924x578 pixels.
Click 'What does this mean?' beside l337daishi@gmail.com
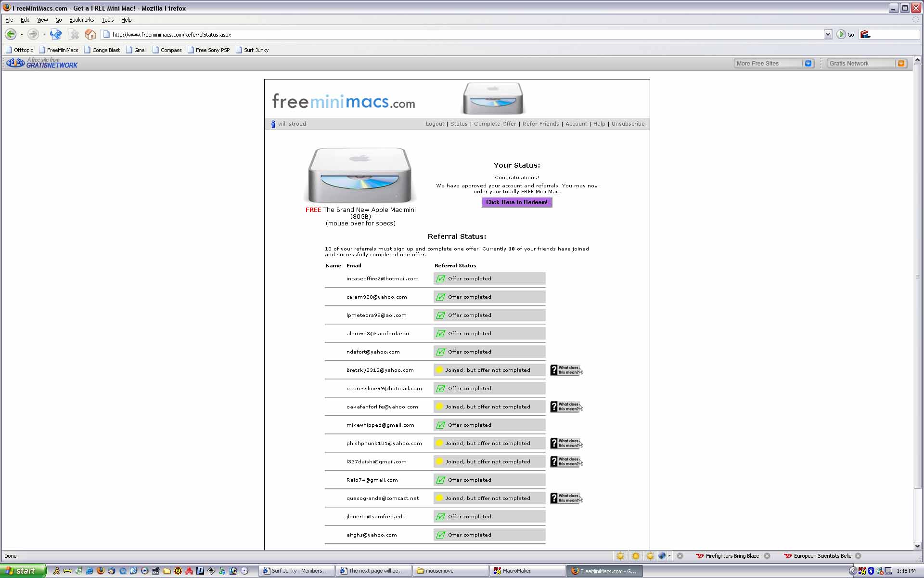pyautogui.click(x=566, y=461)
